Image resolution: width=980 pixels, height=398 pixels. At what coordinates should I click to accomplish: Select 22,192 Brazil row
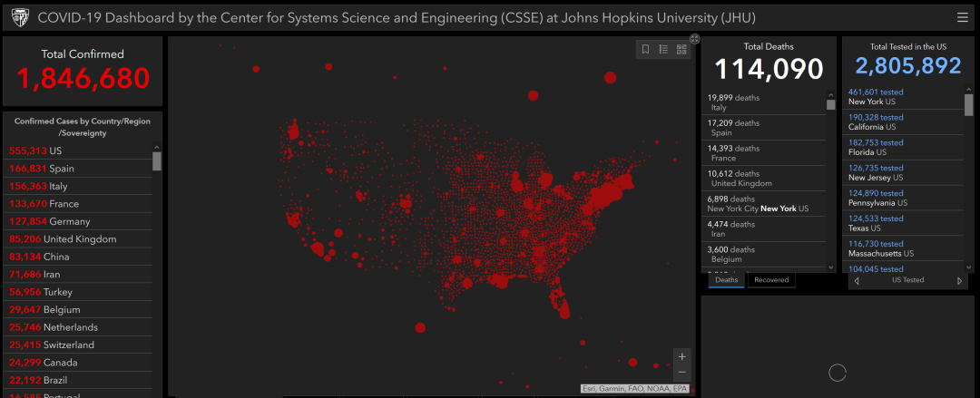[77, 380]
